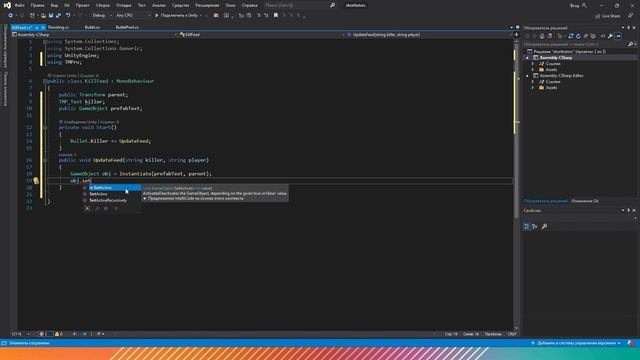Screen dimensions: 640x360
Task: Collapse the UpdateFeed method outlining on line 16
Action: pyautogui.click(x=45, y=160)
